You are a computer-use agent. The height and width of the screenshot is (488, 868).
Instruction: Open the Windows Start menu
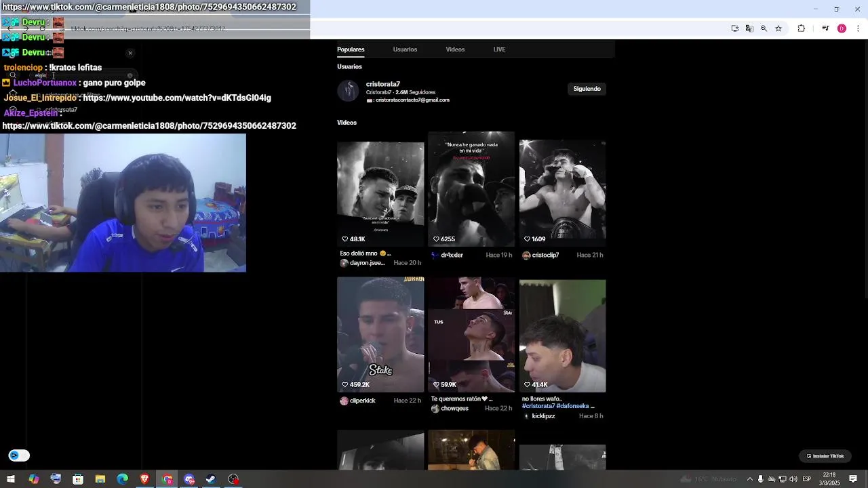[11, 479]
